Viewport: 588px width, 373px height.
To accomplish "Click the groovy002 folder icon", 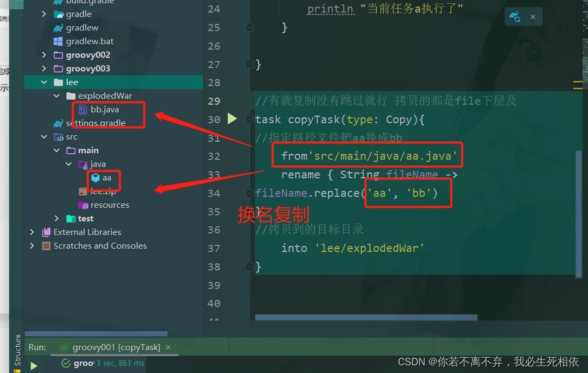I will point(58,56).
